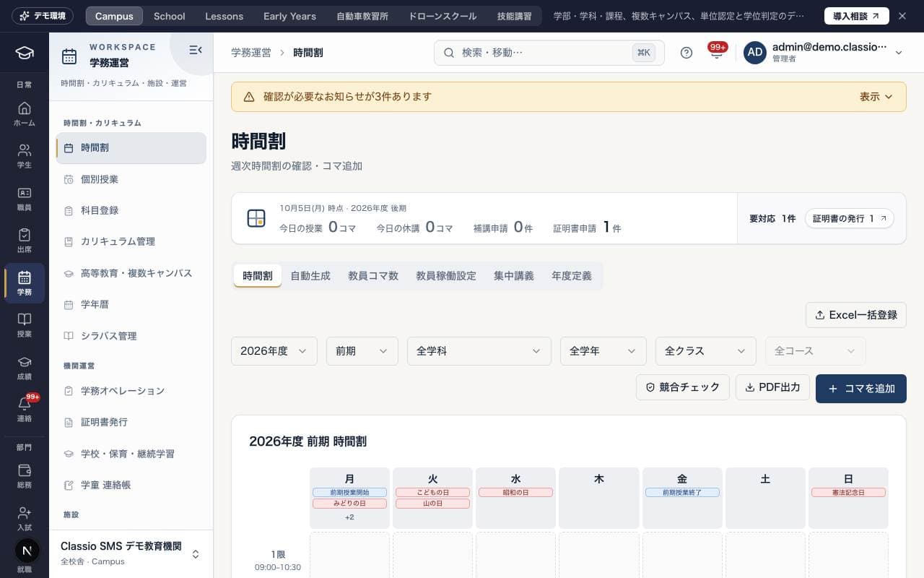Click Excel一括登録 button
The width and height of the screenshot is (924, 578).
[x=856, y=315]
